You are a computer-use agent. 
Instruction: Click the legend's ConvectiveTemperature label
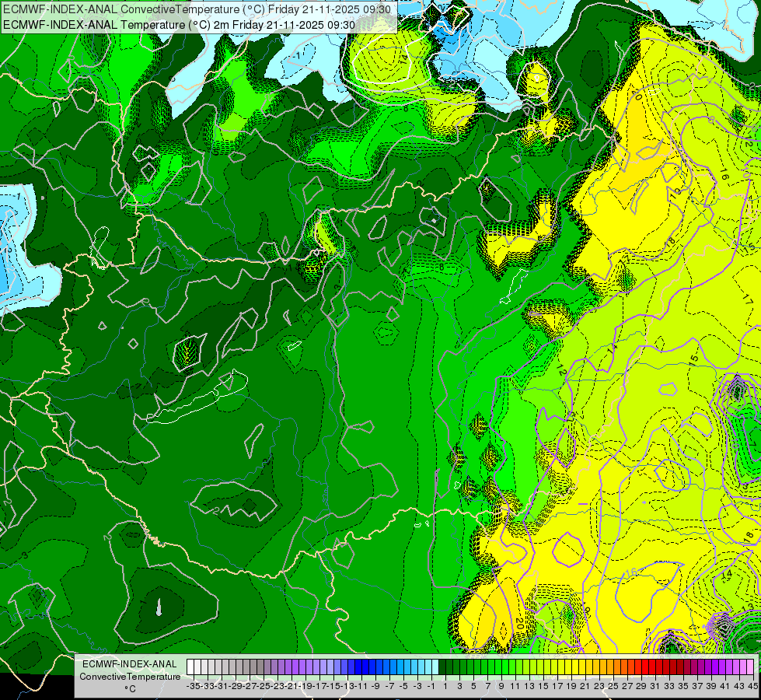130,676
